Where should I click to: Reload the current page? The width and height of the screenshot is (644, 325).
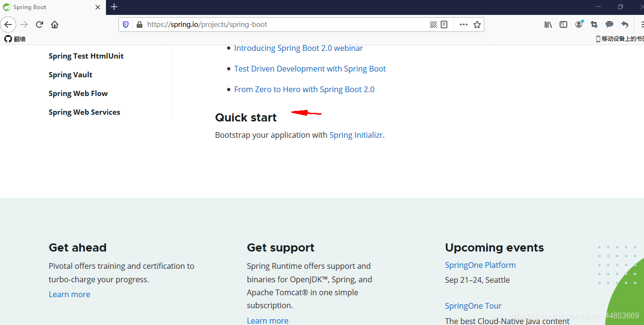point(40,24)
